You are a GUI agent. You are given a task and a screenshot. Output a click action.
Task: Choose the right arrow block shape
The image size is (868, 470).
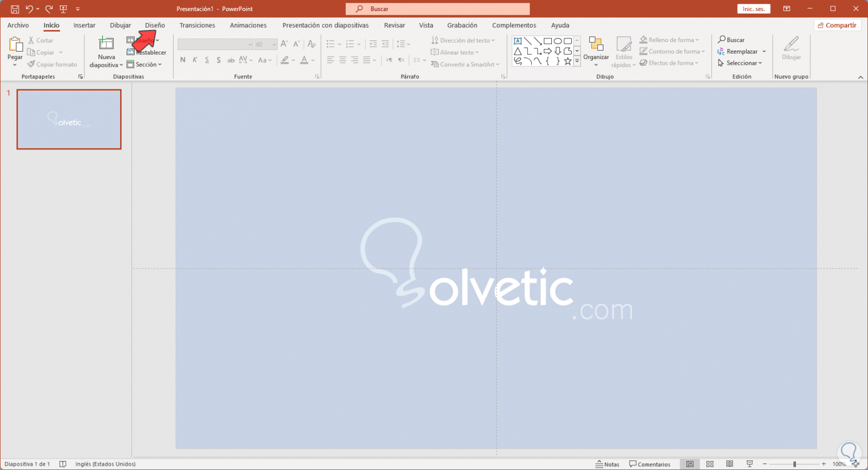point(548,51)
